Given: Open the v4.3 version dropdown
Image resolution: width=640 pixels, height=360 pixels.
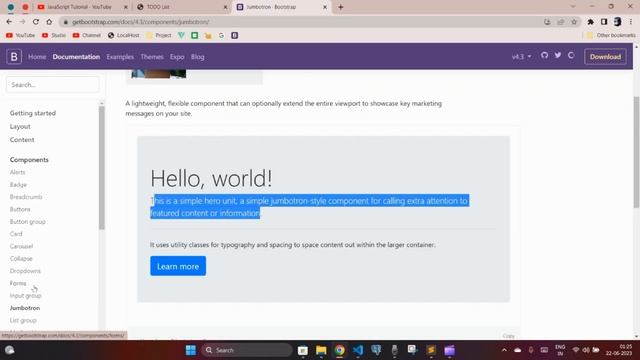Looking at the screenshot, I should point(522,57).
